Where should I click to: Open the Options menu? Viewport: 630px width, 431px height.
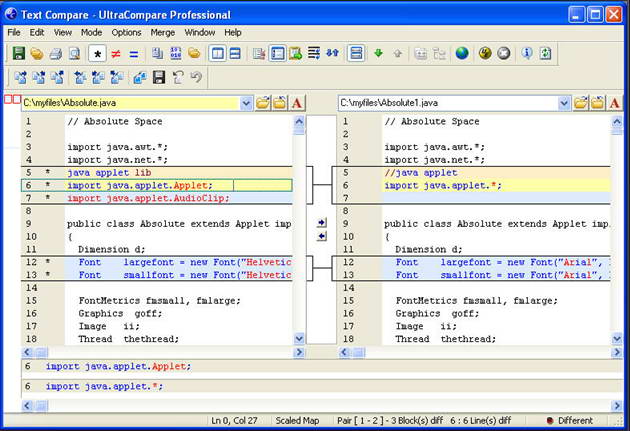(127, 33)
